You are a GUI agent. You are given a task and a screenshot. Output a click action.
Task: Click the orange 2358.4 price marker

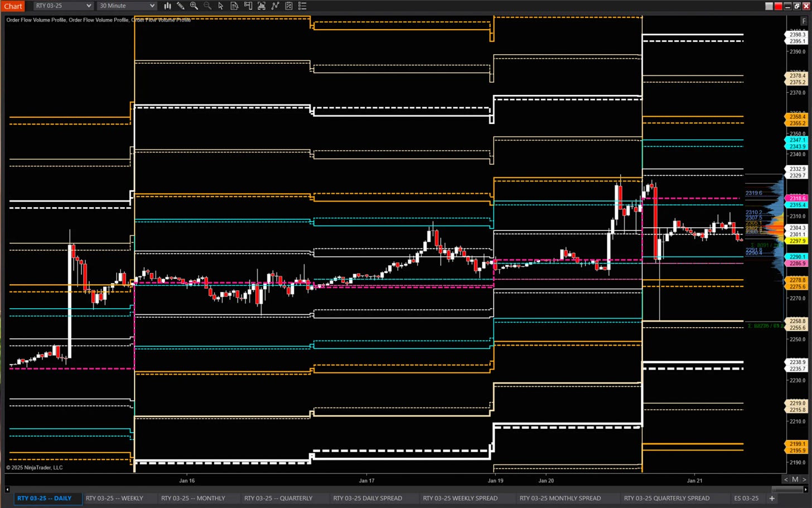pyautogui.click(x=796, y=117)
